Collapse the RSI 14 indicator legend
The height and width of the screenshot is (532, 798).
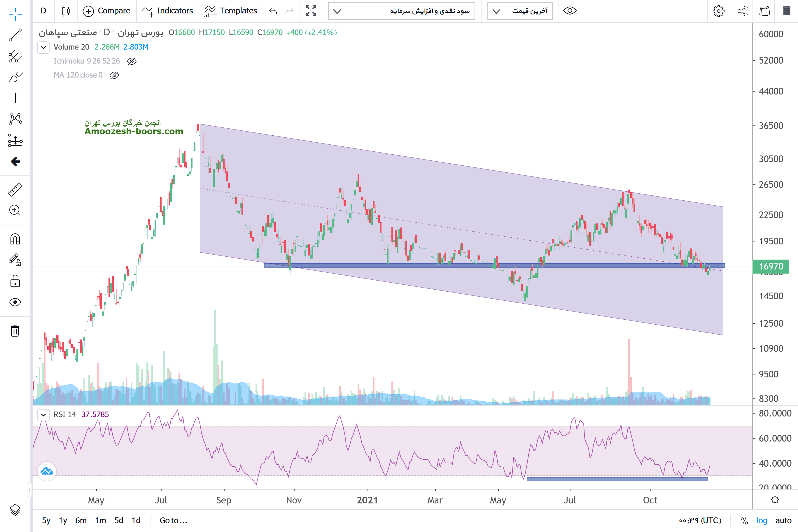point(43,415)
